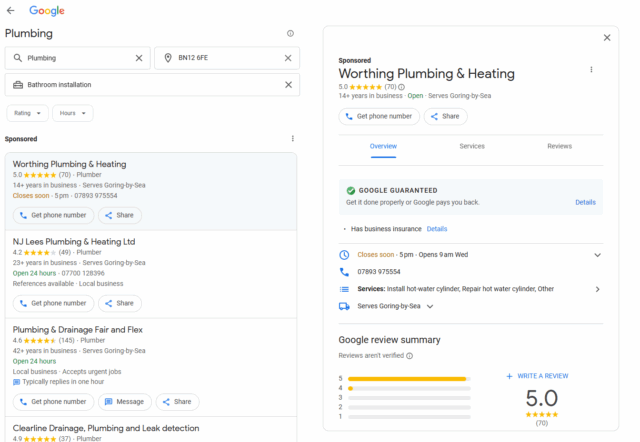Open the Hours filter dropdown
This screenshot has width=640, height=442.
click(72, 114)
